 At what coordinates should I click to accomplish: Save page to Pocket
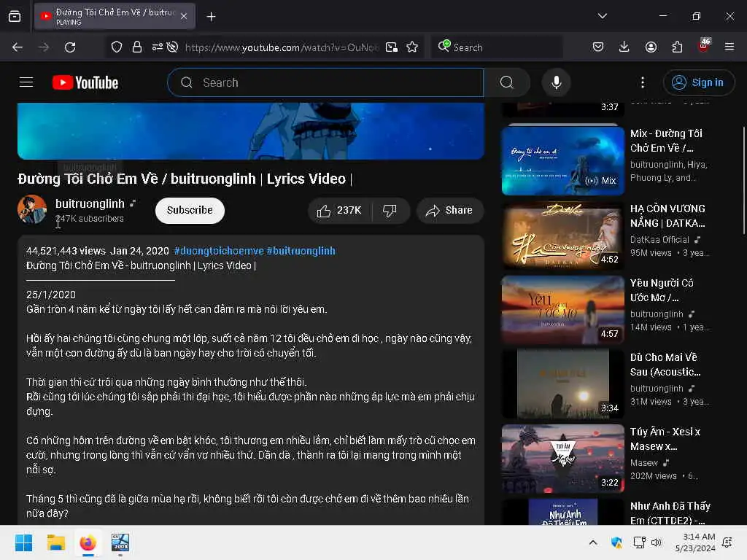tap(598, 47)
